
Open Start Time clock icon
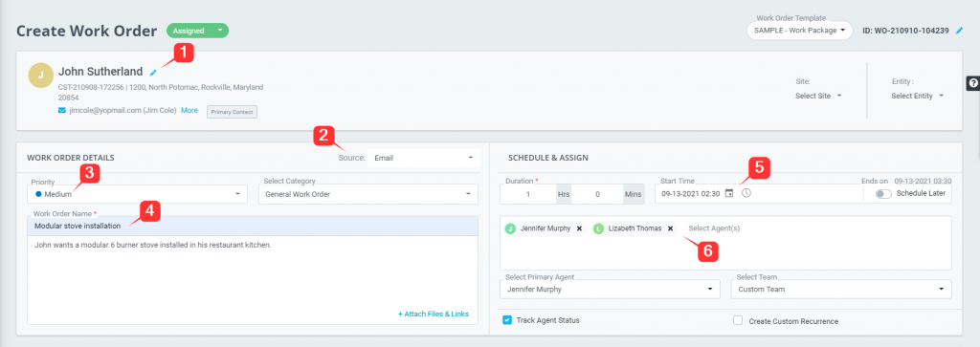pyautogui.click(x=746, y=193)
